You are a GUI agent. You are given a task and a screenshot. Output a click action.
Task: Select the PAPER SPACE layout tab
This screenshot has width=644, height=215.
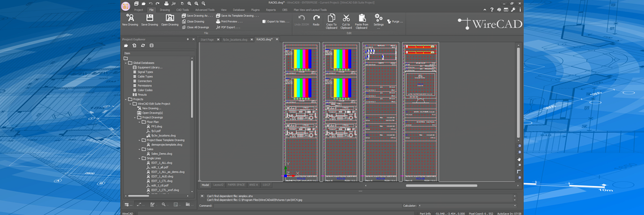click(x=236, y=185)
